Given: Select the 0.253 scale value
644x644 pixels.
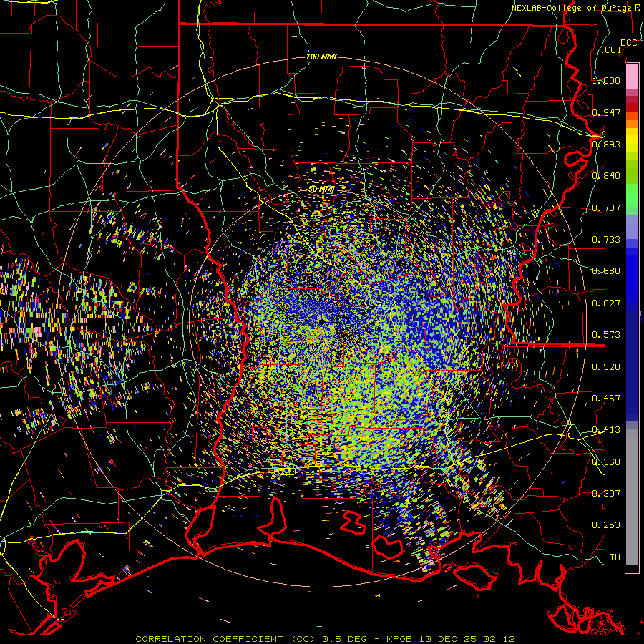Looking at the screenshot, I should point(606,525).
